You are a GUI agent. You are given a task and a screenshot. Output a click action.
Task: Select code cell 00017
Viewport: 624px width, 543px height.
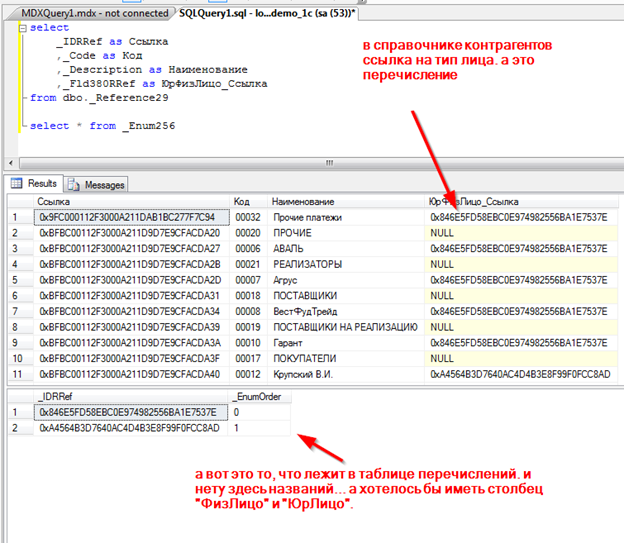pyautogui.click(x=249, y=359)
